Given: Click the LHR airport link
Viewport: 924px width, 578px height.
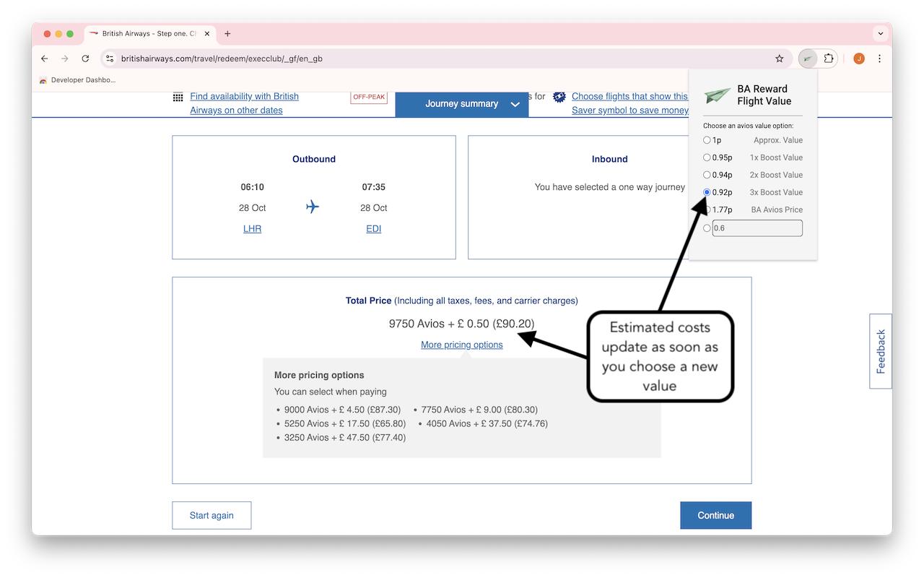Looking at the screenshot, I should 252,229.
